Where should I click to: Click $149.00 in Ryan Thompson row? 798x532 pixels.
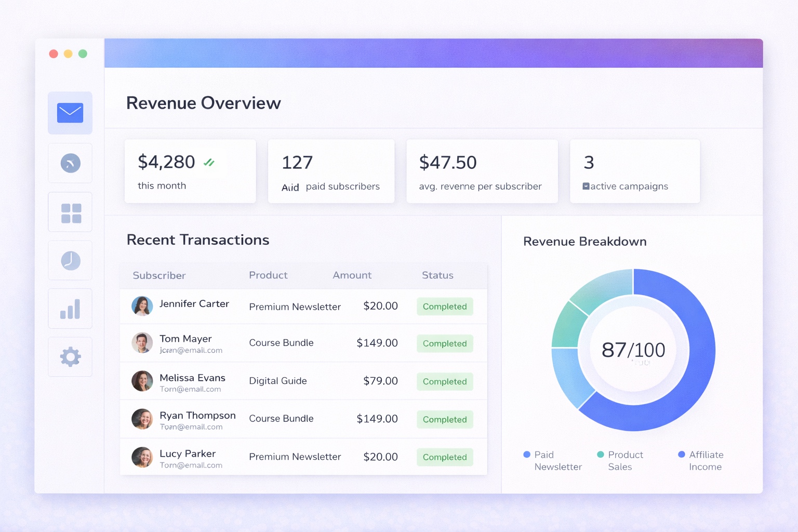377,419
